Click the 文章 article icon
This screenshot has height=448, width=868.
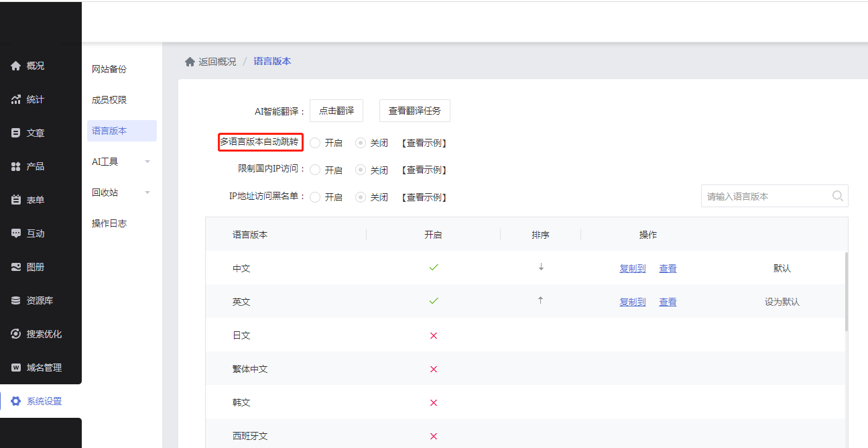tap(16, 133)
